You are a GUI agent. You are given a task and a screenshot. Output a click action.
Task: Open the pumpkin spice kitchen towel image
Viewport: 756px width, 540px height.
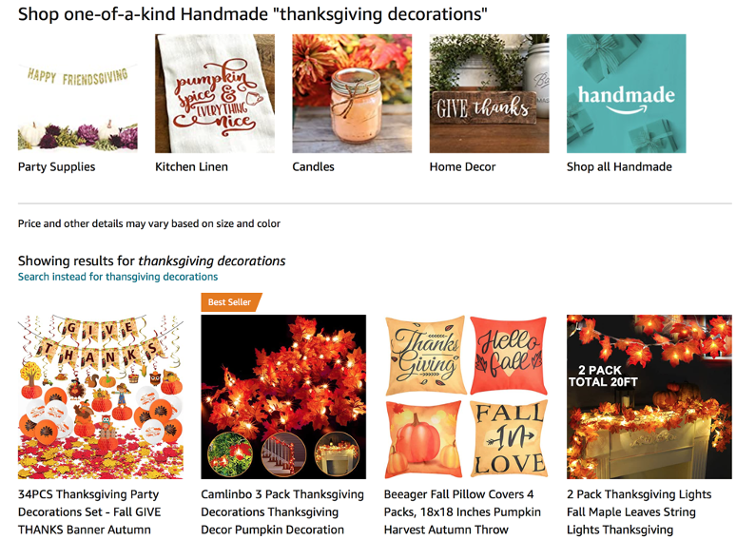(x=215, y=93)
